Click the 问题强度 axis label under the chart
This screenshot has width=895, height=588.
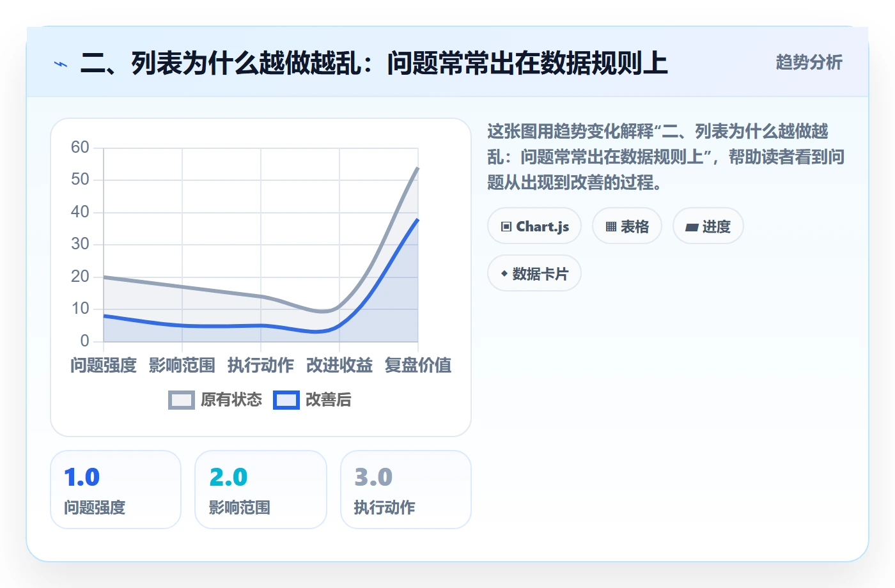click(x=104, y=366)
